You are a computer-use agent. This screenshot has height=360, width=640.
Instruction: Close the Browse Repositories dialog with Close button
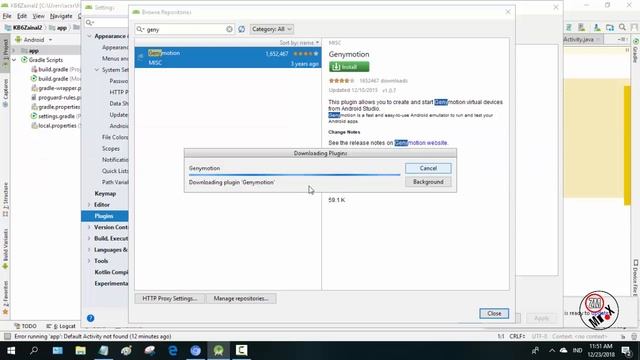pyautogui.click(x=494, y=313)
